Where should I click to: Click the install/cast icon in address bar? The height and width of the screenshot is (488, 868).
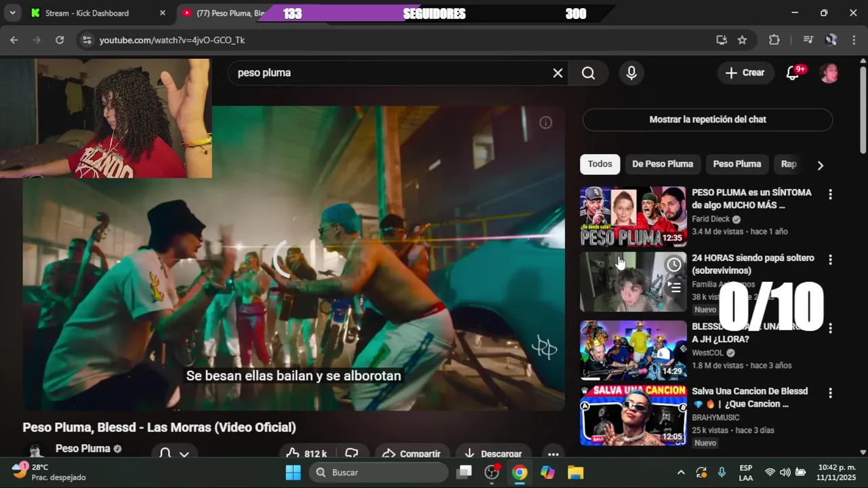click(x=722, y=40)
